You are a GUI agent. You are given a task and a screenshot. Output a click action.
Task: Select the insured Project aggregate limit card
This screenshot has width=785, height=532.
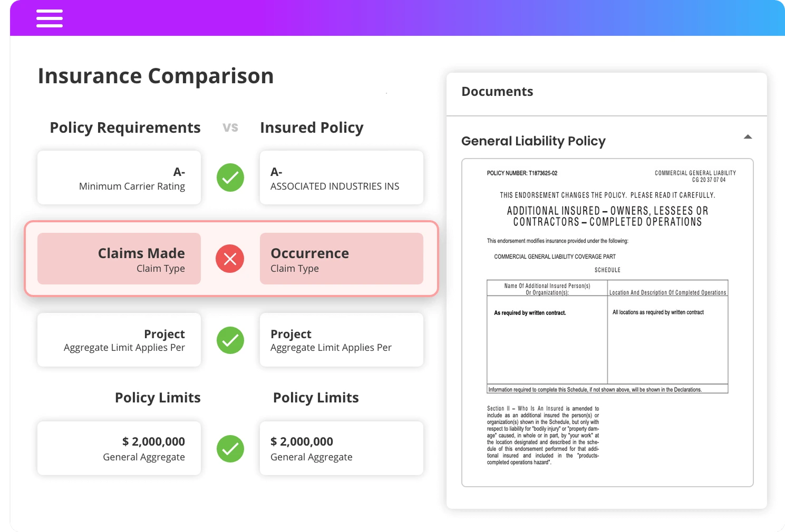pyautogui.click(x=341, y=340)
